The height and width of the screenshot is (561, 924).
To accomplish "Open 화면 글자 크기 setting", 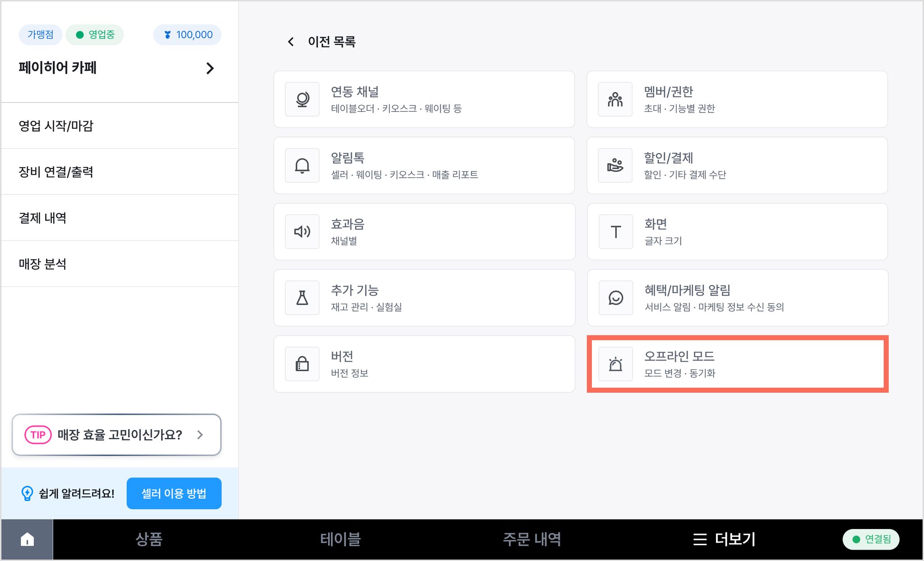I will [x=737, y=232].
